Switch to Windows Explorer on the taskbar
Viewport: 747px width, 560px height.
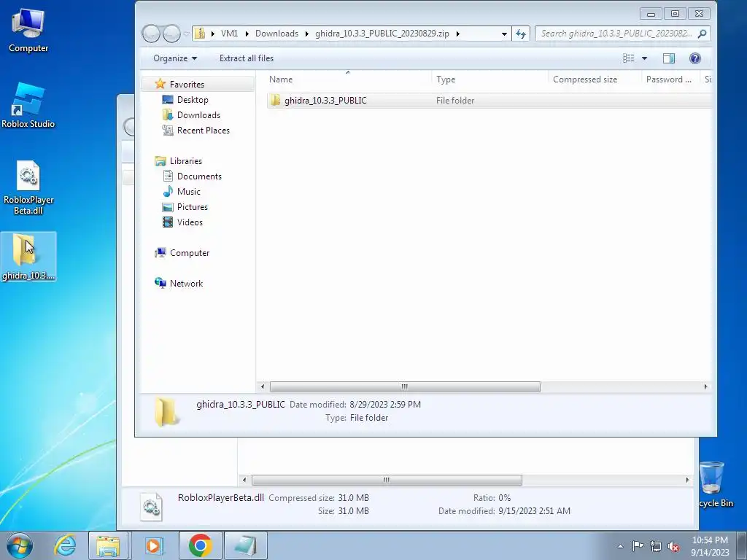(108, 545)
